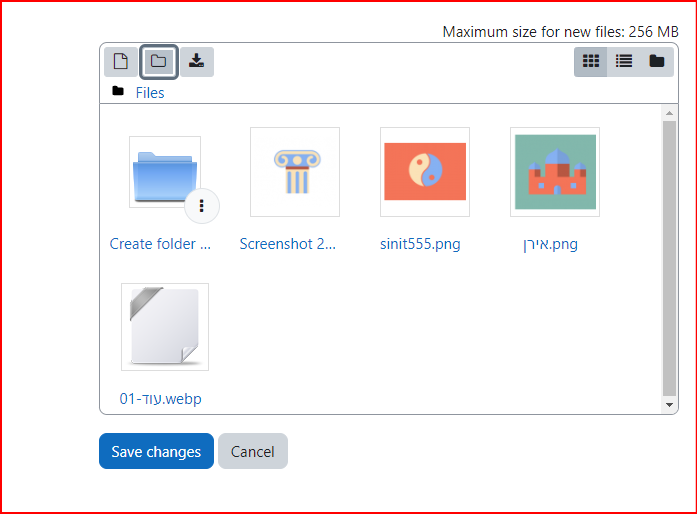Click the black folder icon beside Files
This screenshot has height=514, width=697.
pos(118,91)
